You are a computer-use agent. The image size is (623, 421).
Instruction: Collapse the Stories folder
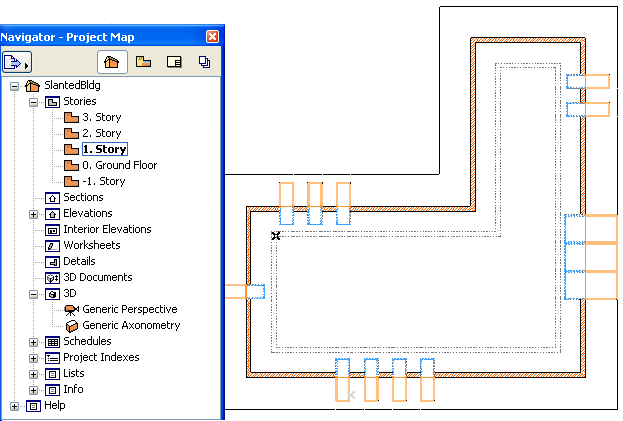coord(33,102)
